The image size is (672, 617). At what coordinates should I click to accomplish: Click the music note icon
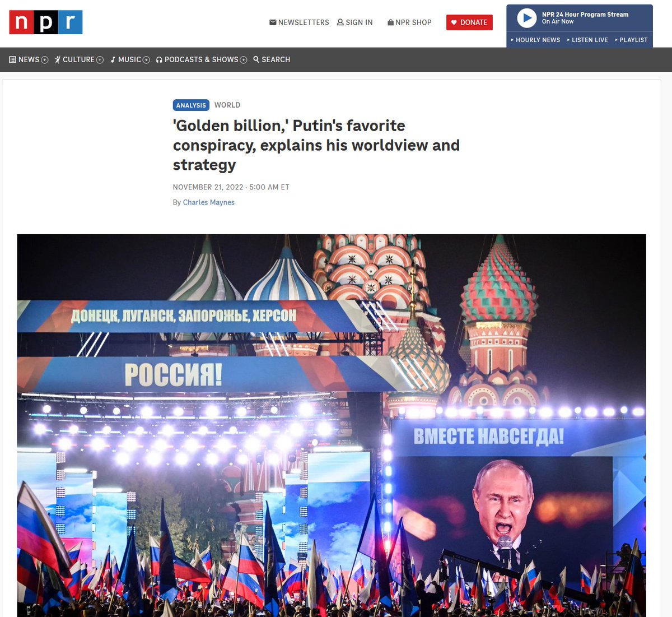[x=113, y=59]
